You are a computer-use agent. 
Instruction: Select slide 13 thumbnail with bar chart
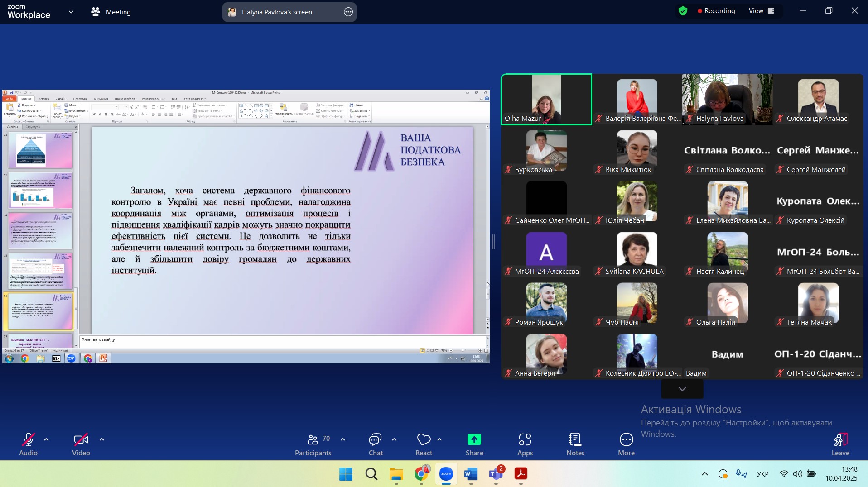coord(40,191)
